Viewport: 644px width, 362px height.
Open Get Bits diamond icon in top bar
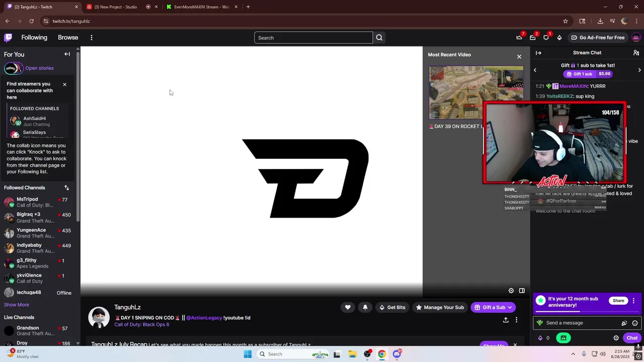559,38
